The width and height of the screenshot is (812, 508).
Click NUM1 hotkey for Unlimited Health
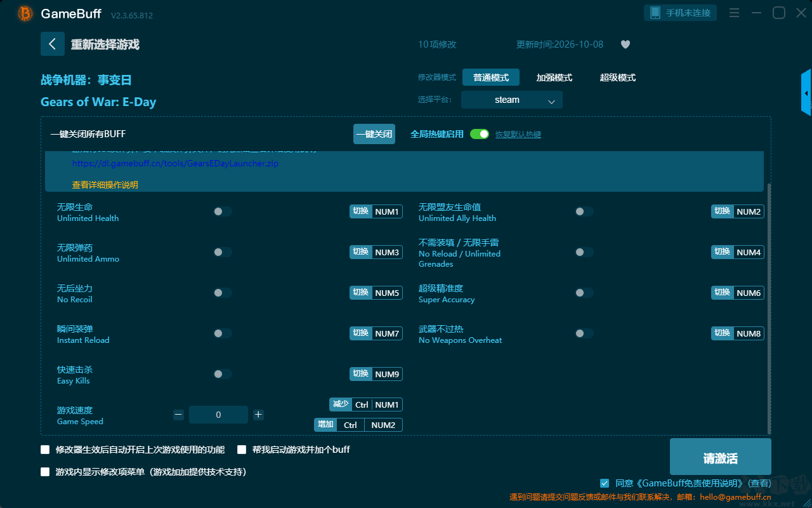click(387, 211)
